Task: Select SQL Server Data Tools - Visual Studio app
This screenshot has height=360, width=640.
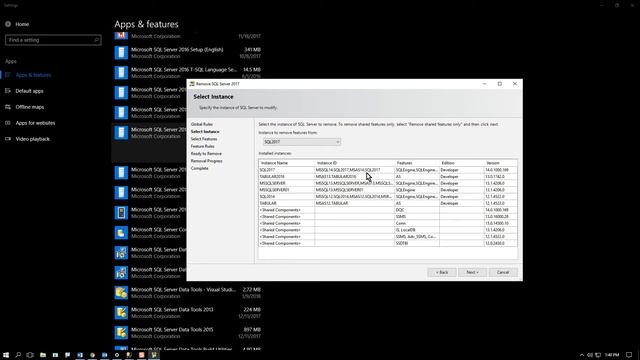Action: click(187, 293)
